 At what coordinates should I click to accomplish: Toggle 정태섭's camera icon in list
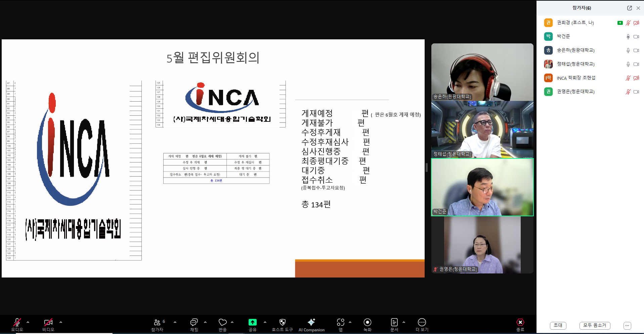click(x=636, y=64)
